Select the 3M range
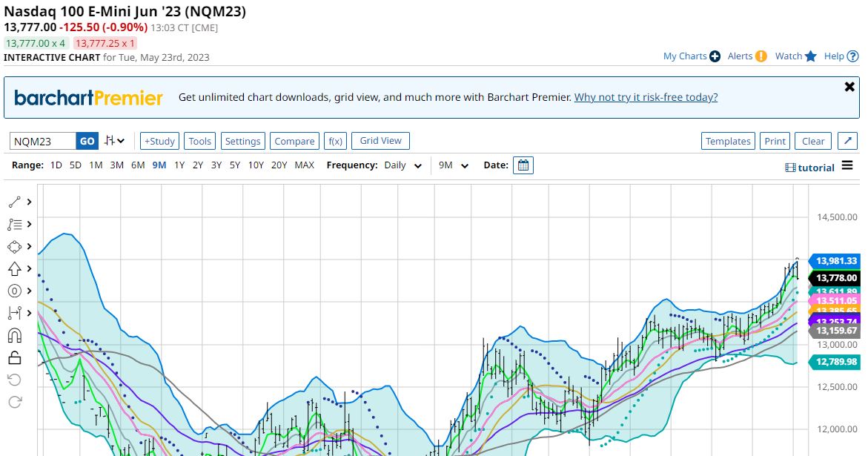The width and height of the screenshot is (868, 456). [x=117, y=165]
